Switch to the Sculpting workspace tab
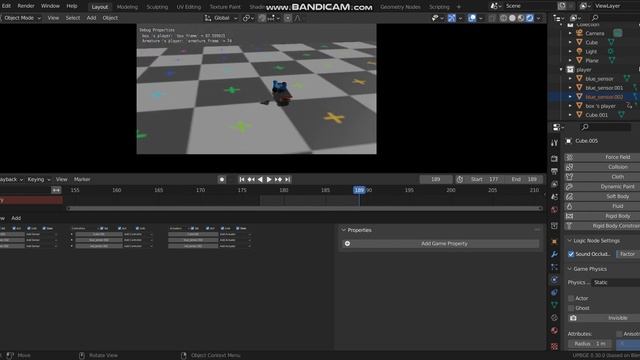This screenshot has width=640, height=360. (157, 7)
